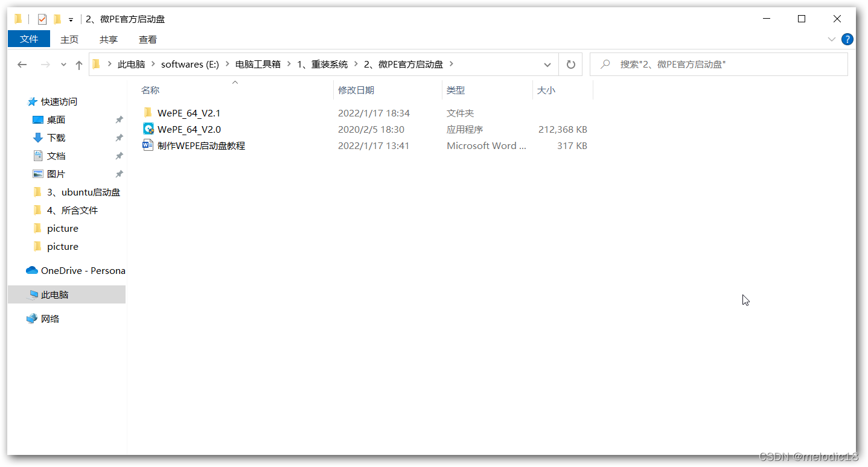Click the Microsoft Word type cell
Image resolution: width=868 pixels, height=467 pixels.
[487, 145]
